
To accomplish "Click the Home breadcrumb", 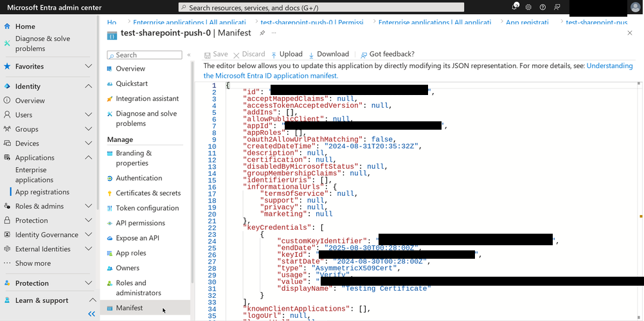I will tap(112, 22).
